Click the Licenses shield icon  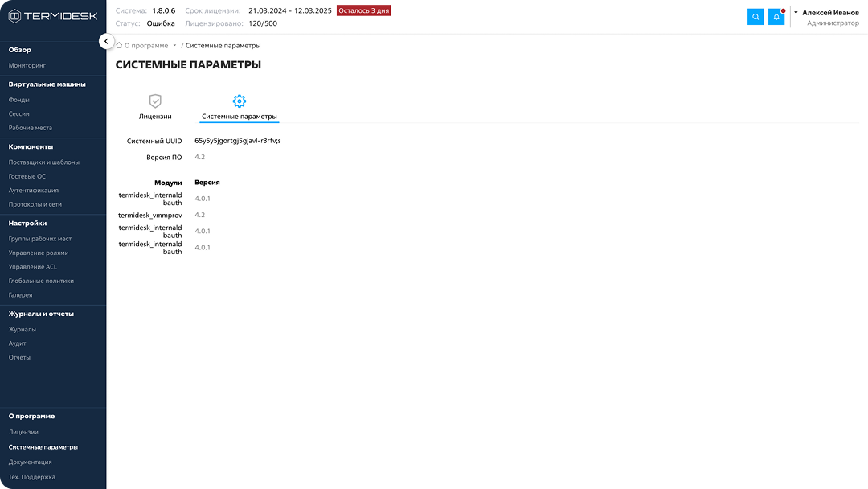pos(155,101)
